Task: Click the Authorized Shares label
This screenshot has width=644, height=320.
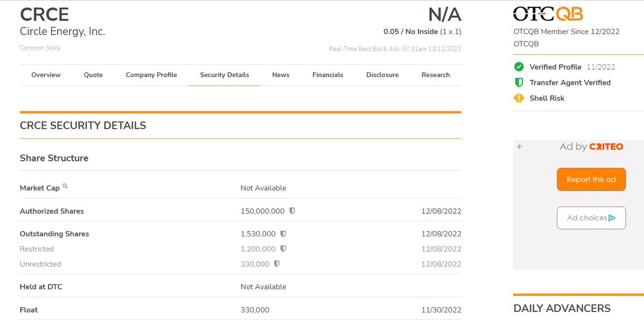Action: (x=52, y=211)
